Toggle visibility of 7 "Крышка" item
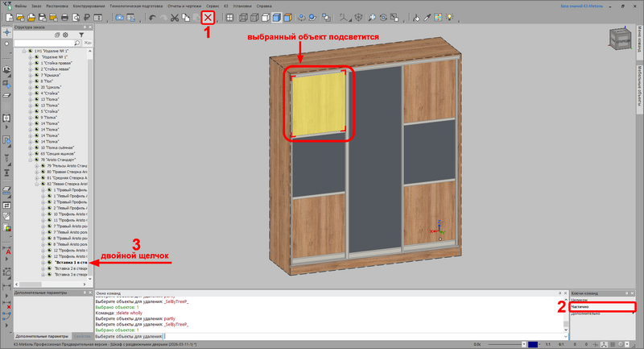The height and width of the screenshot is (349, 644). coord(36,75)
